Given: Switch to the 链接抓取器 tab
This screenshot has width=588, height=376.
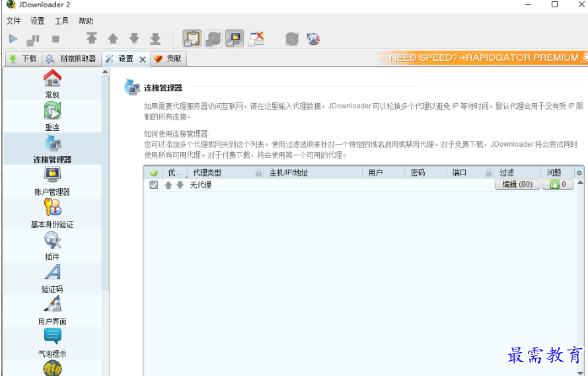Looking at the screenshot, I should tap(71, 59).
